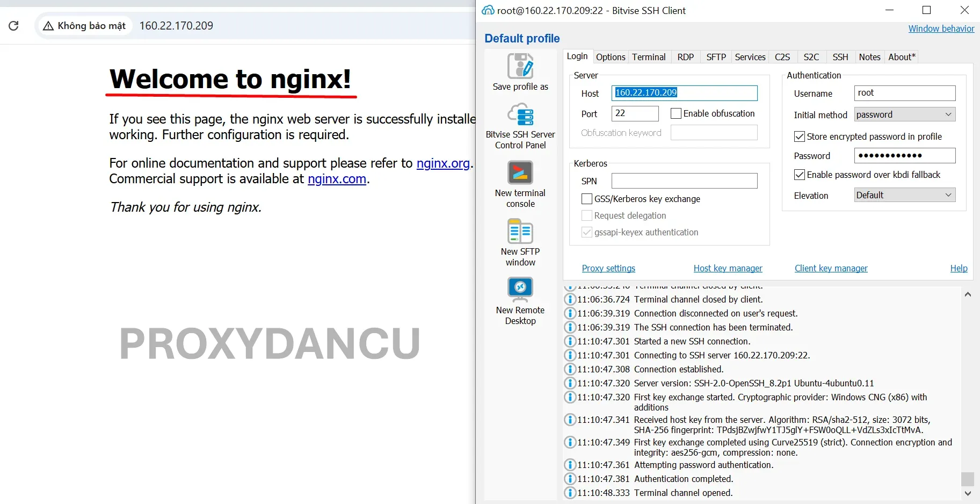Viewport: 980px width, 504px height.
Task: Click browser address bar 160.22.170.209
Action: tap(176, 26)
